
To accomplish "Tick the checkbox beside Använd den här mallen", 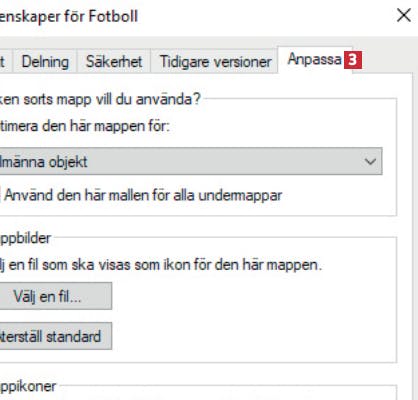I will pos(0,195).
